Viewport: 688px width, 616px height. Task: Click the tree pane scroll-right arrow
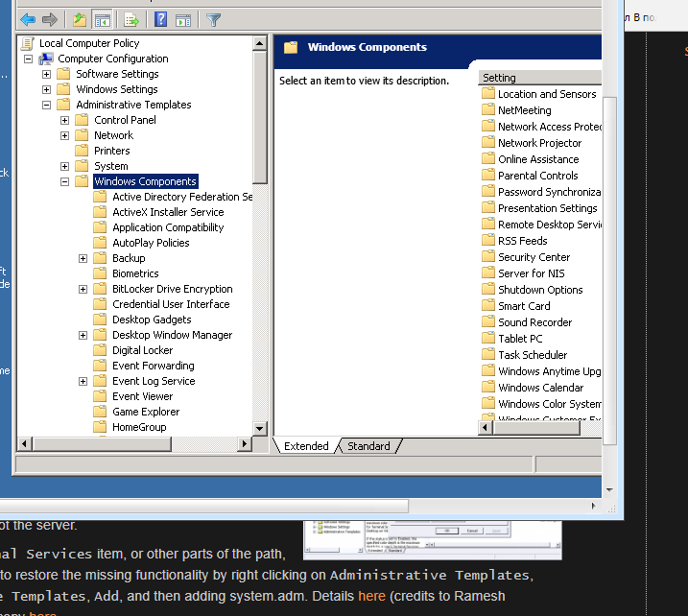(244, 444)
